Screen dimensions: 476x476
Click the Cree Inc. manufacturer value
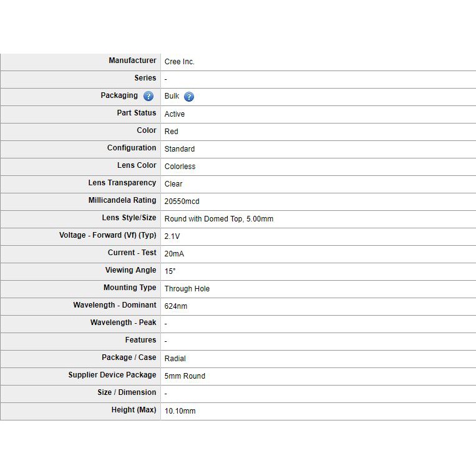click(x=180, y=62)
